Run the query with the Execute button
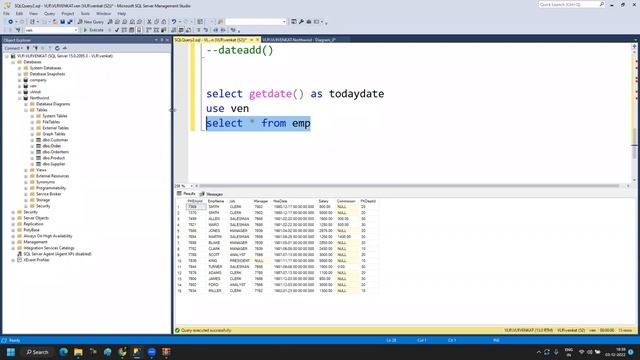 point(93,30)
